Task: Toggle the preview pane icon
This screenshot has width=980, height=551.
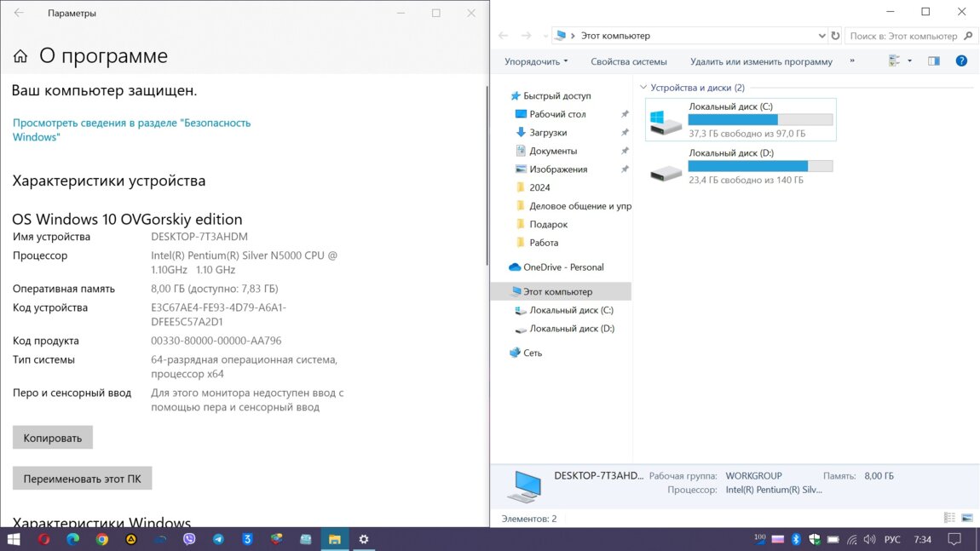Action: [x=934, y=60]
